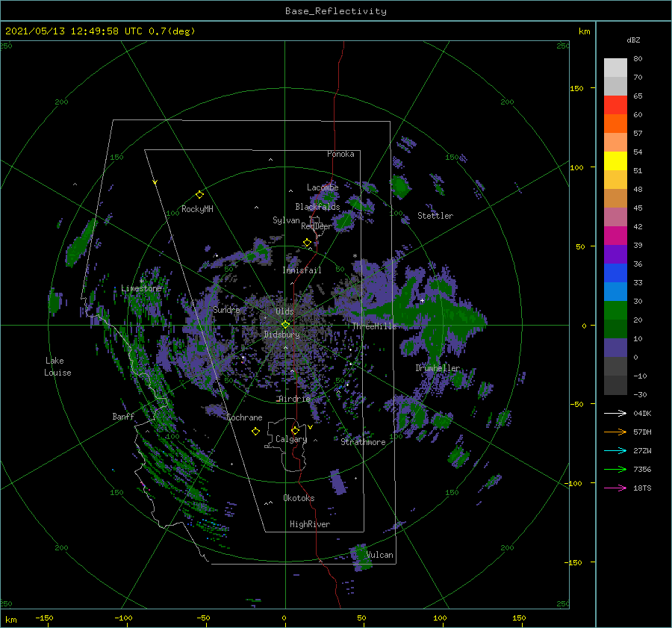Select the yellow diamond marker below Cochrane
The height and width of the screenshot is (628, 672).
(x=255, y=432)
